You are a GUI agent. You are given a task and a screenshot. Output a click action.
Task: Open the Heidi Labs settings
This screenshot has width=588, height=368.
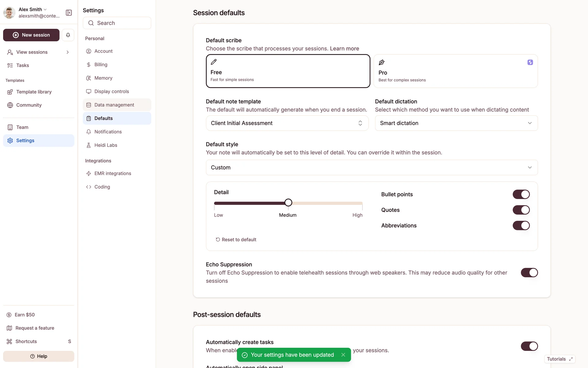[106, 145]
